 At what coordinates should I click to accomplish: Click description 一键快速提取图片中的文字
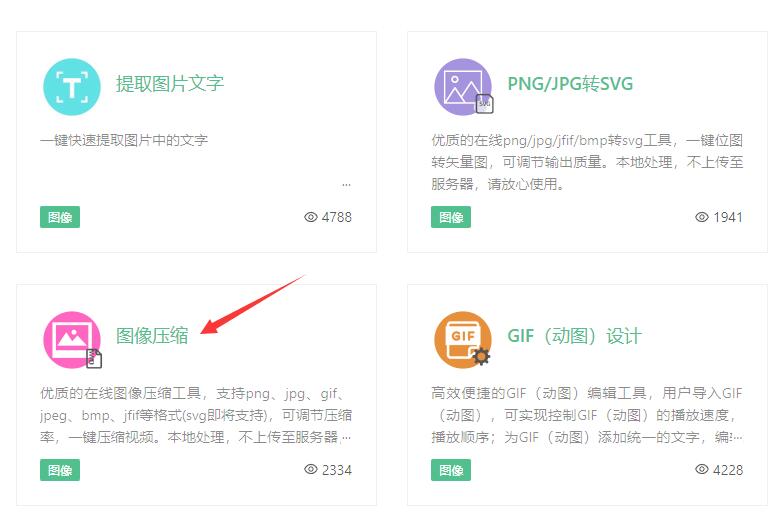click(x=124, y=140)
